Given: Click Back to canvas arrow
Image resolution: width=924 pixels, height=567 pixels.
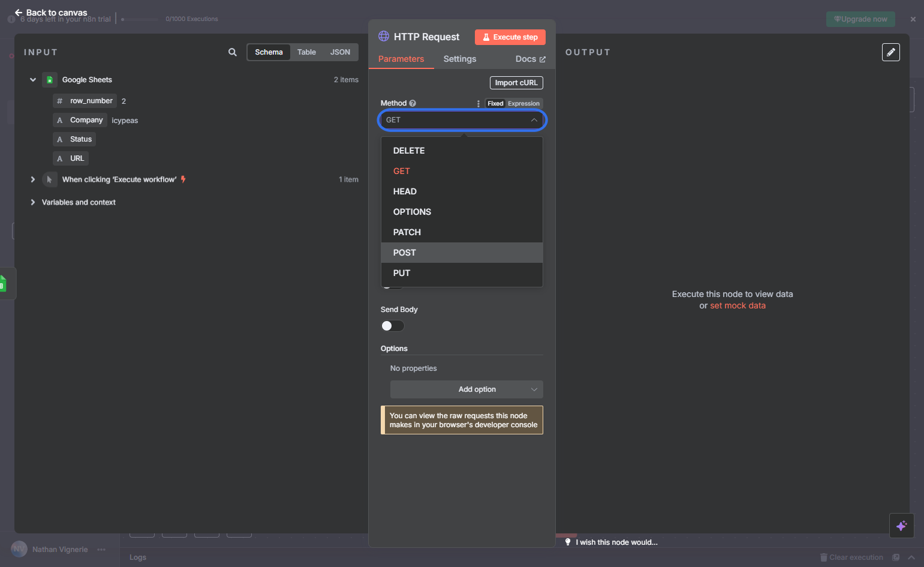Looking at the screenshot, I should [x=19, y=13].
